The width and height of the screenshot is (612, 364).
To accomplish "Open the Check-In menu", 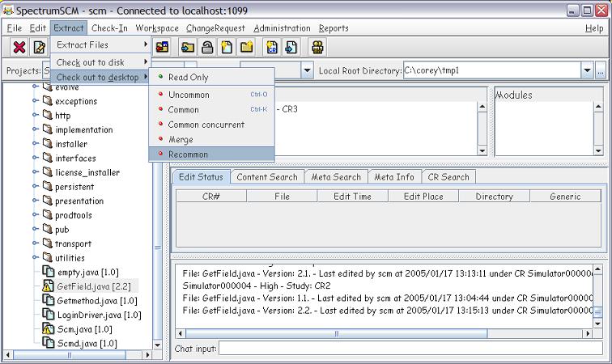I will point(109,28).
